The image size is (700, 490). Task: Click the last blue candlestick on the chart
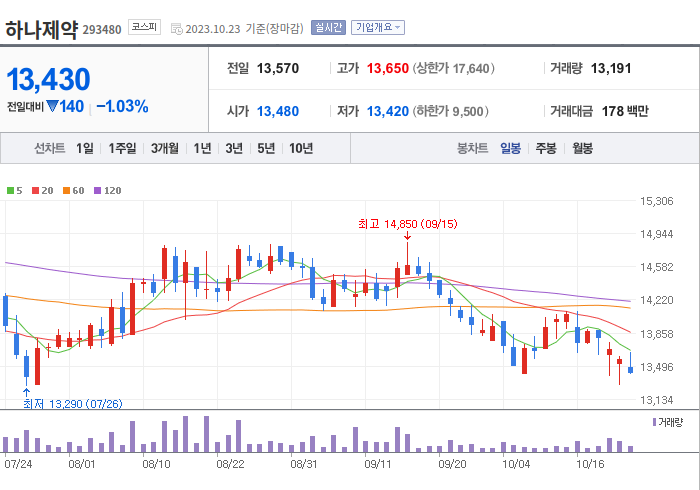coord(630,370)
